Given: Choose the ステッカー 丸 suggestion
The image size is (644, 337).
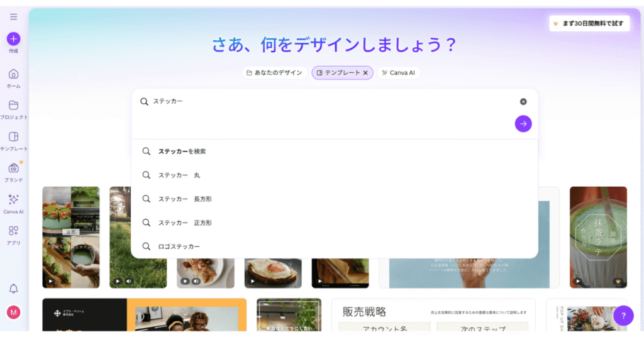Looking at the screenshot, I should [335, 175].
